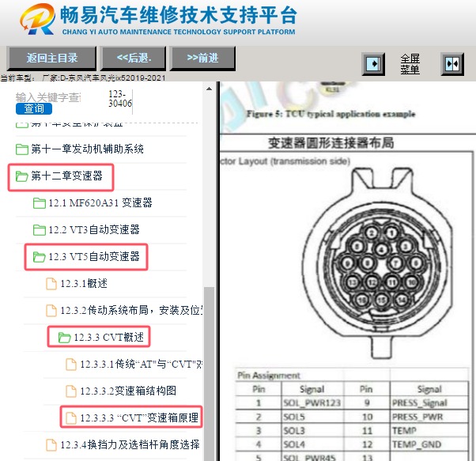
Task: Click page icon beside 12.3.2传动系统布局
Action: (x=51, y=311)
